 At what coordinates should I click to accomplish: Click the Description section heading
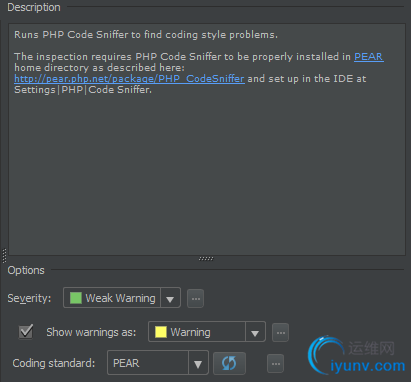pos(34,7)
